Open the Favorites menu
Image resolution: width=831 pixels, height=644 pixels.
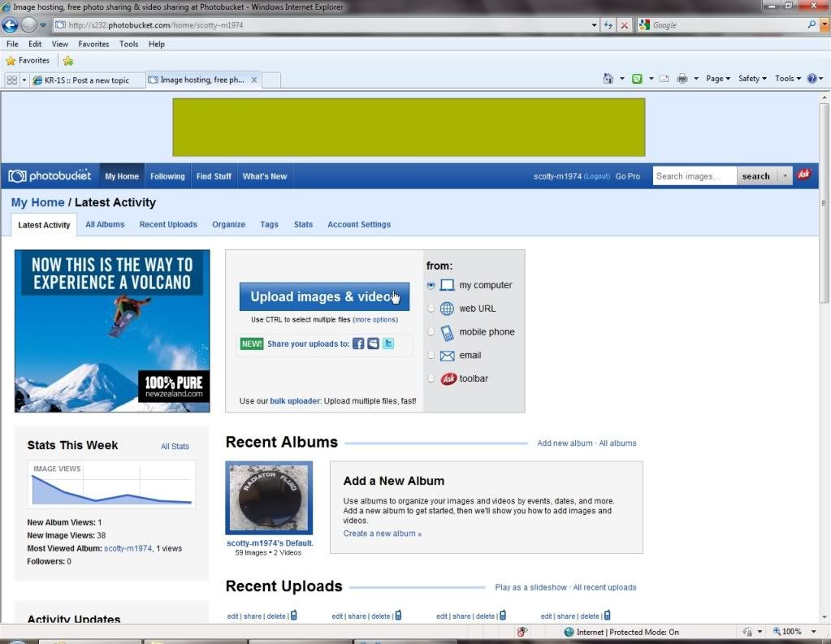pyautogui.click(x=93, y=44)
